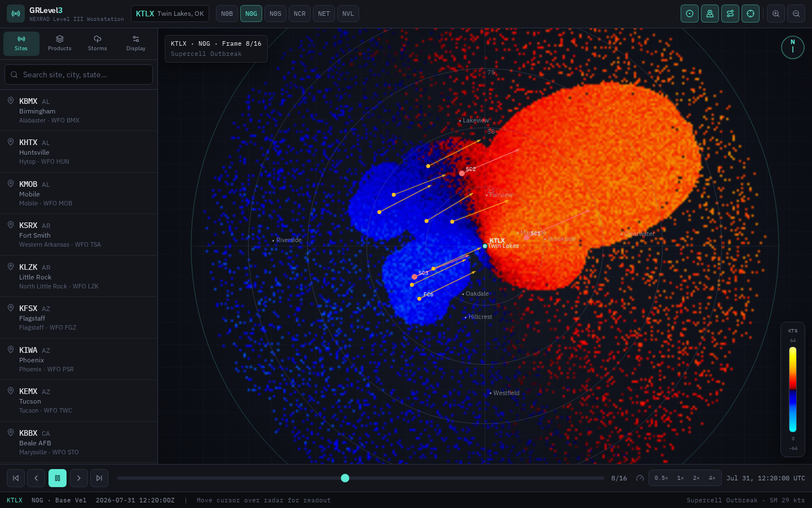Select KBMX Birmingham site
Screen dimensions: 812x508
pos(79,110)
